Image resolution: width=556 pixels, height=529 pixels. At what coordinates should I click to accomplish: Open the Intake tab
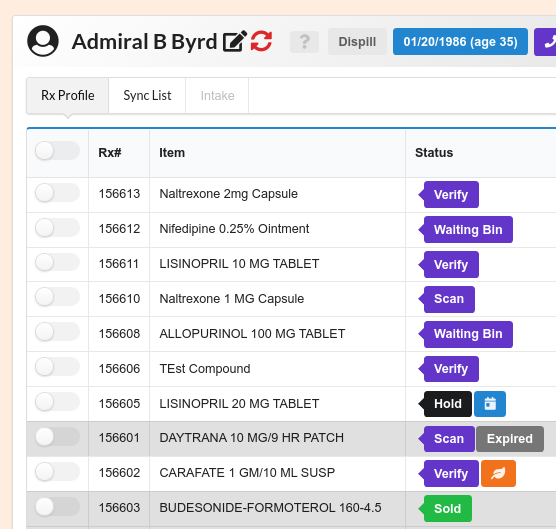[217, 96]
